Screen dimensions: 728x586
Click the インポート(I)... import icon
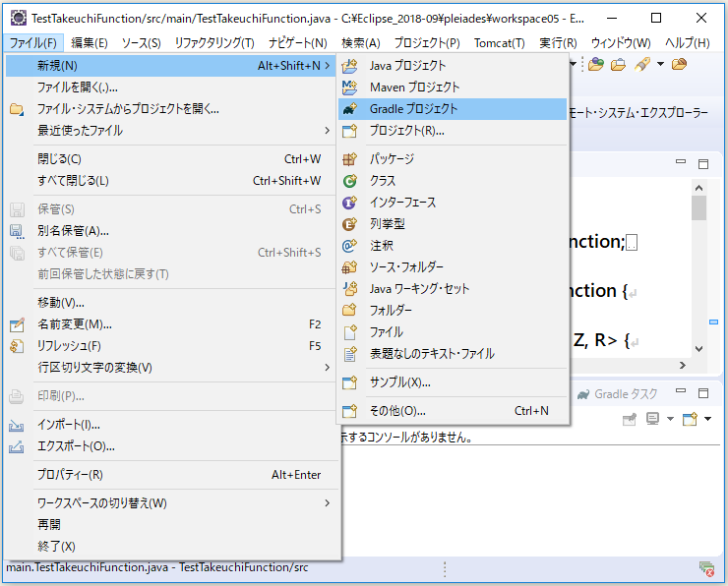[17, 425]
